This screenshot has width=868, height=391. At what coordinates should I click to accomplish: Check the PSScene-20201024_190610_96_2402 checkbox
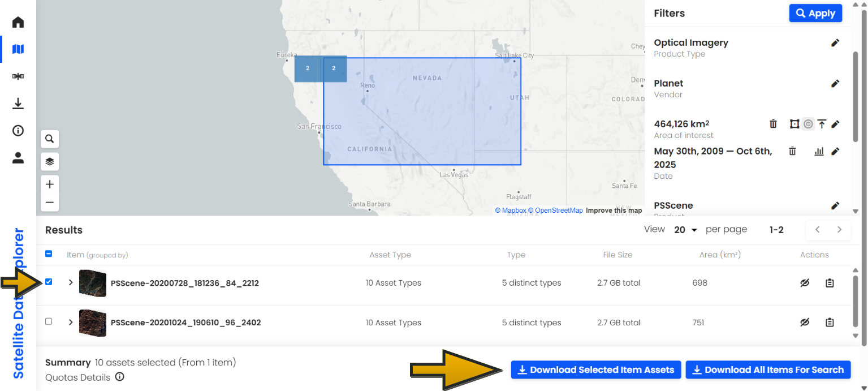pyautogui.click(x=49, y=321)
